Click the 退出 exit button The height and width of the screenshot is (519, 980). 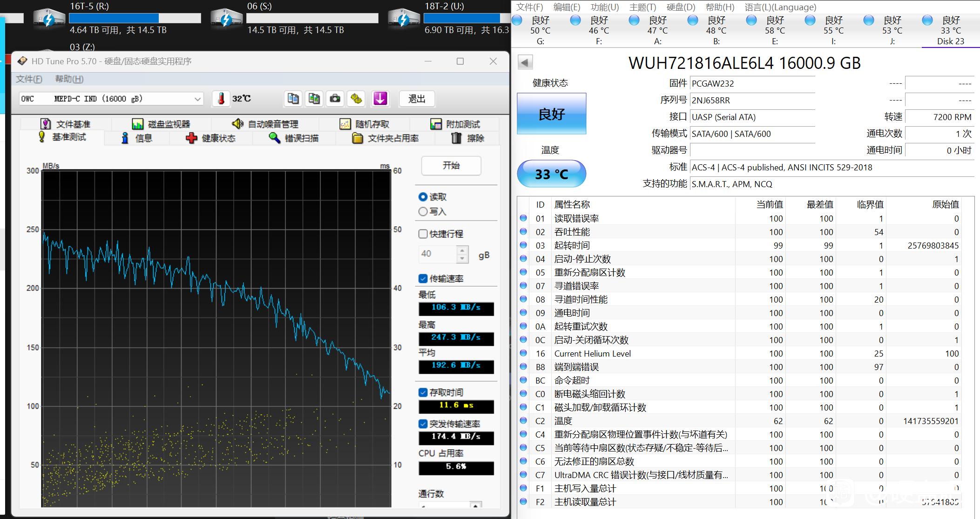pyautogui.click(x=417, y=99)
